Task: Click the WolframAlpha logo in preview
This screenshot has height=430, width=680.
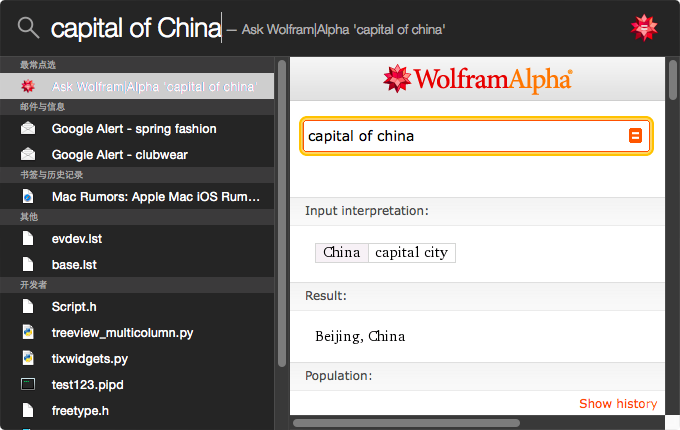Action: point(477,79)
